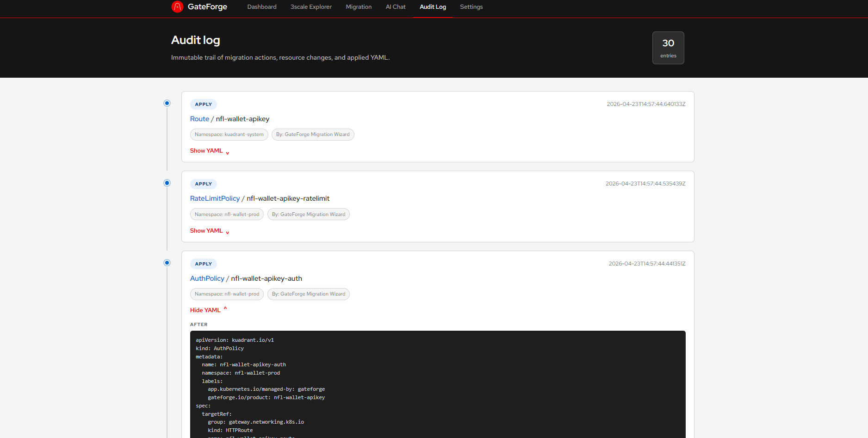The width and height of the screenshot is (868, 438).
Task: Select the Audit Log tab
Action: click(x=433, y=7)
